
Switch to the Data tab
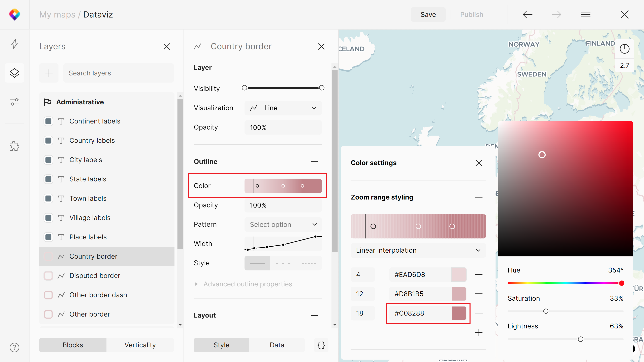coord(277,345)
